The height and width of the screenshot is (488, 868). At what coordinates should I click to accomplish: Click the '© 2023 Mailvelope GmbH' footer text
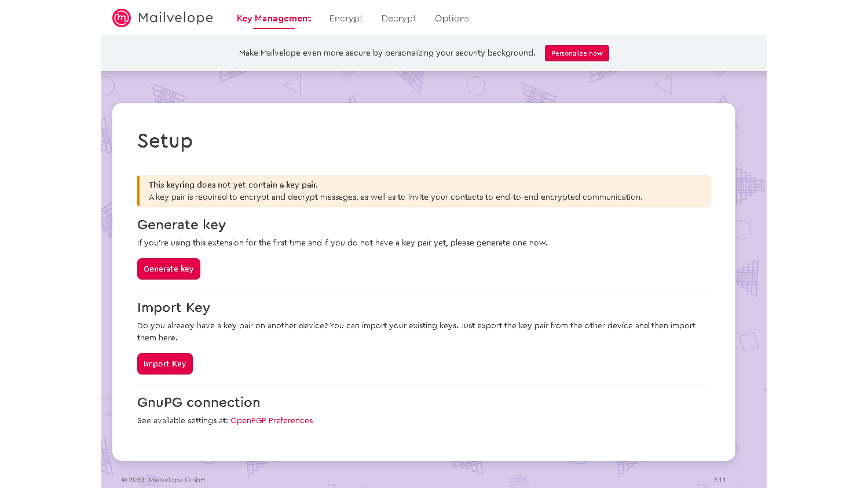tap(163, 480)
